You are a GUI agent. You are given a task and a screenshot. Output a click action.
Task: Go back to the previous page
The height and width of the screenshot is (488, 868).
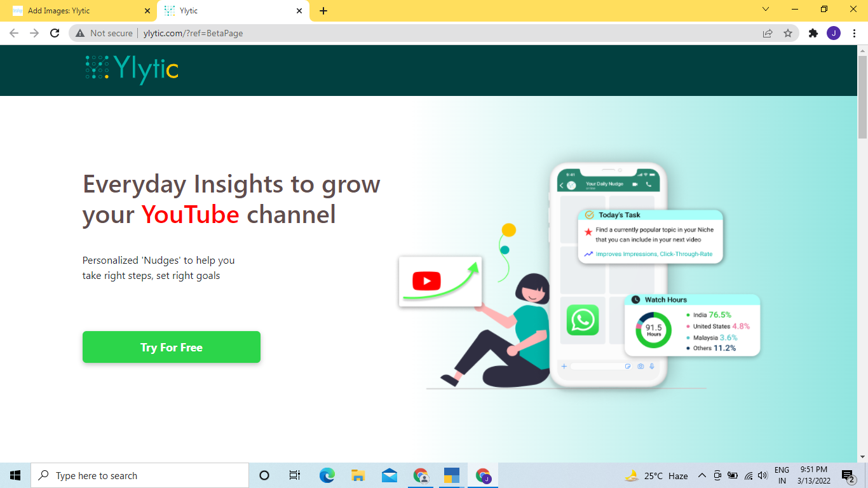pos(14,33)
